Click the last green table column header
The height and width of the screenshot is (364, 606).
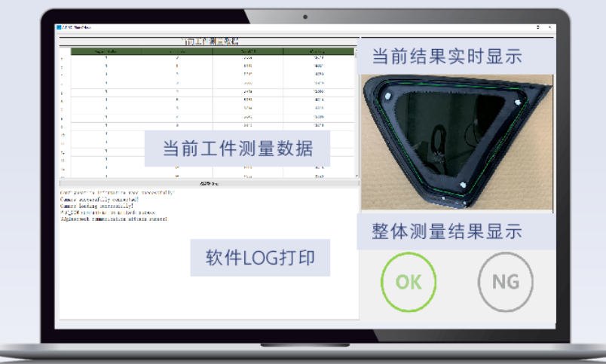pos(319,51)
